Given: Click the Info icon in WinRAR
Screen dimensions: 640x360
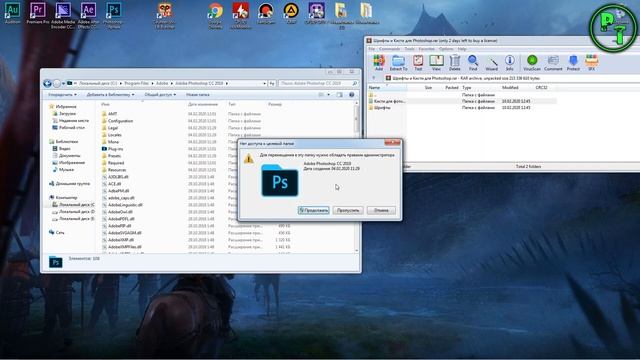Looking at the screenshot, I should coord(509,63).
